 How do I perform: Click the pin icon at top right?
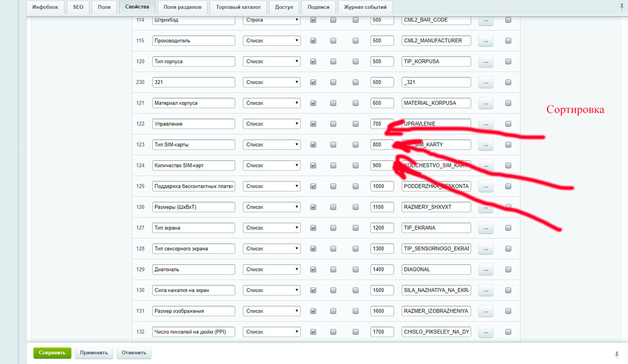pos(621,7)
